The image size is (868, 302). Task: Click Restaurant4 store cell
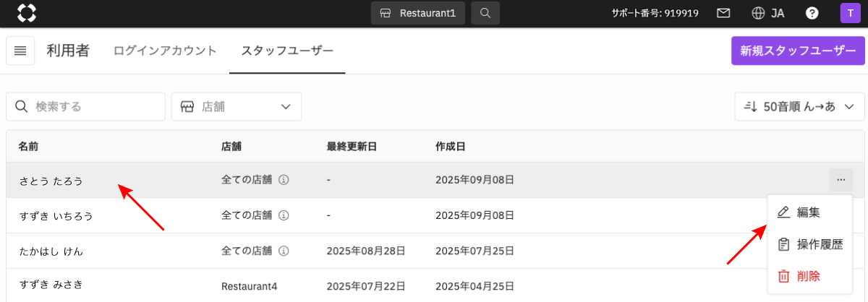click(250, 286)
